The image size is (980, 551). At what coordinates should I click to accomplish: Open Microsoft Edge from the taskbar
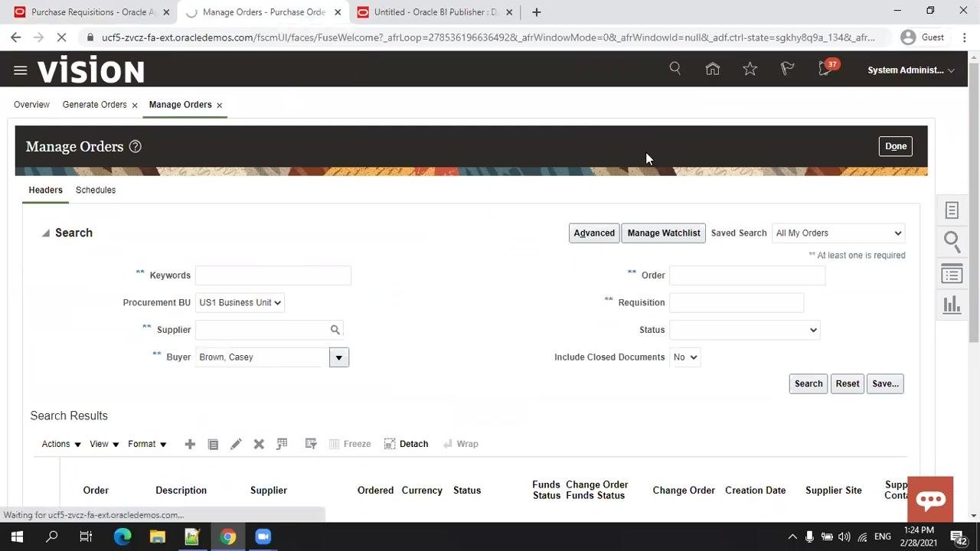pyautogui.click(x=122, y=536)
